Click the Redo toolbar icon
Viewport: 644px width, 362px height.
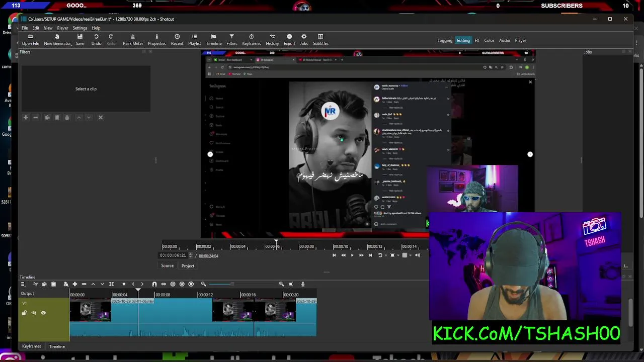click(111, 40)
